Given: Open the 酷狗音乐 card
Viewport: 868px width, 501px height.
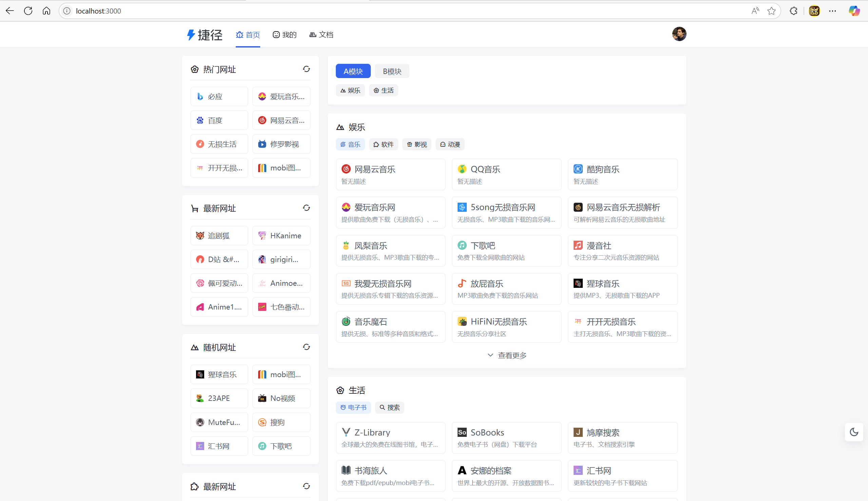Looking at the screenshot, I should point(622,174).
